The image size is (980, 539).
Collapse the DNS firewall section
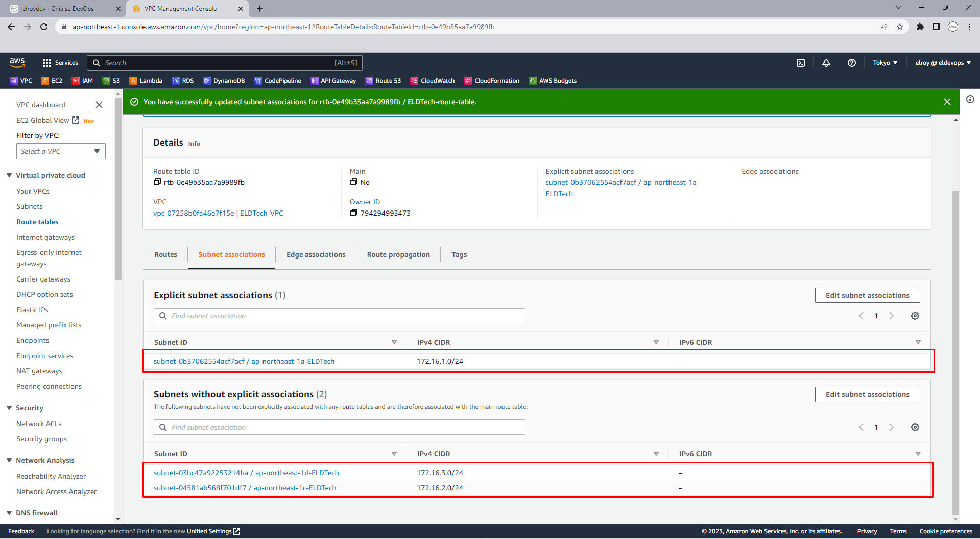9,513
